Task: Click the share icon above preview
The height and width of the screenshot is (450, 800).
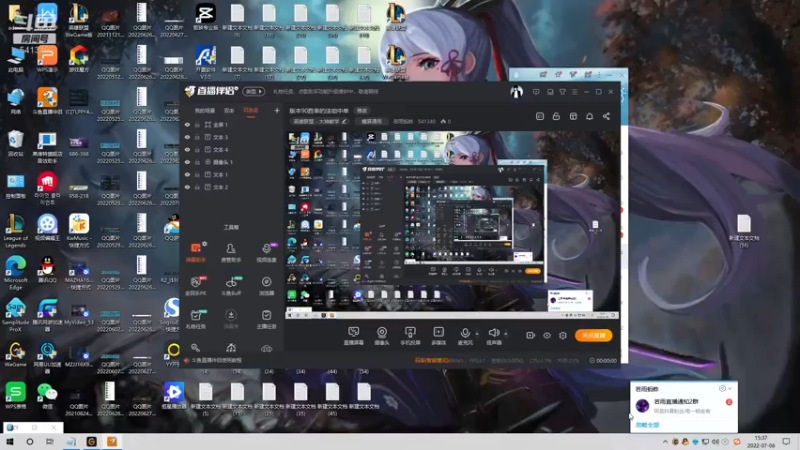Action: [606, 116]
